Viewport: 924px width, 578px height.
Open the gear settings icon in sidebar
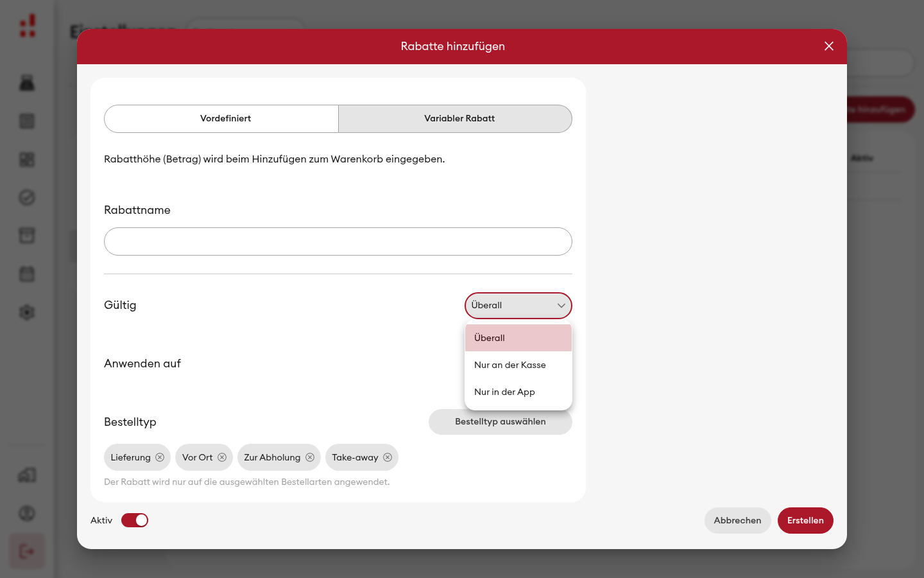pyautogui.click(x=27, y=313)
